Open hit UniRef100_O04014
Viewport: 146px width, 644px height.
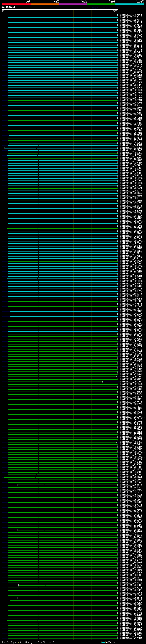131,22
